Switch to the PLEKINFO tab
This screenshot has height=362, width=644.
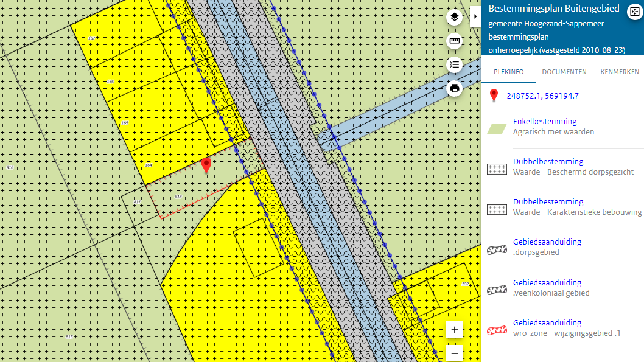coord(508,72)
